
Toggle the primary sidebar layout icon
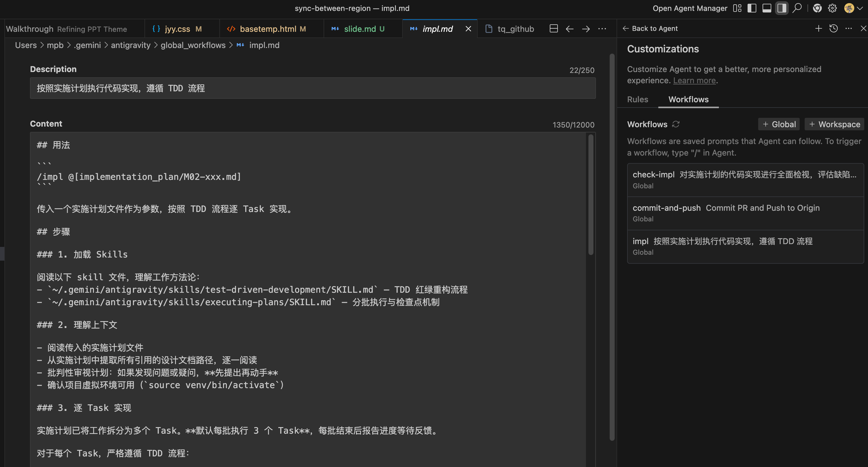pos(752,8)
